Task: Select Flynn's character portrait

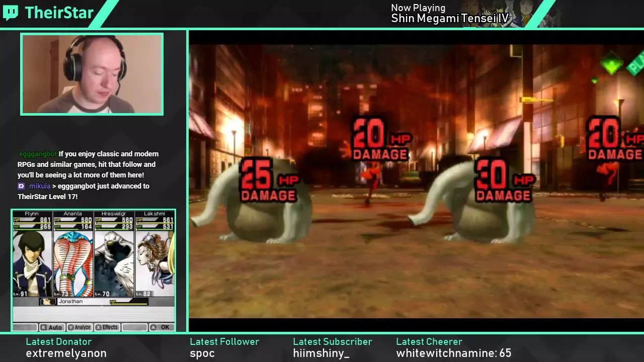Action: [32, 263]
